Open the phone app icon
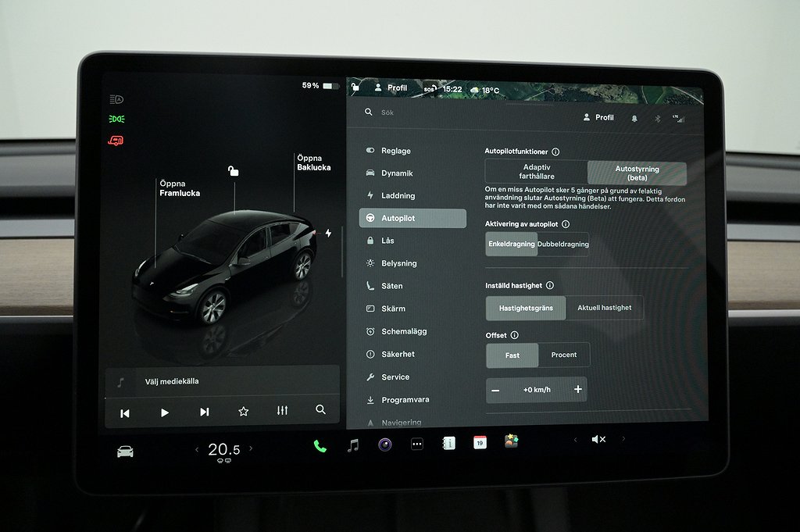Image resolution: width=800 pixels, height=532 pixels. pyautogui.click(x=320, y=445)
